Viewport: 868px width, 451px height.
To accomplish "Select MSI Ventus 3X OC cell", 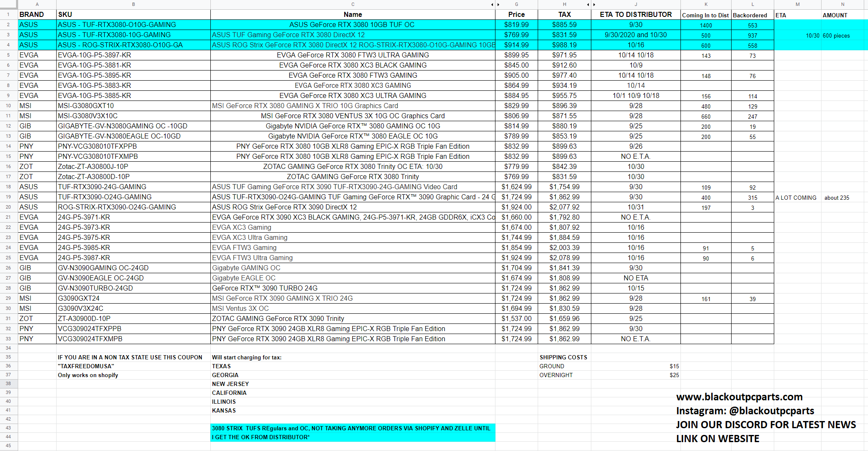I will [353, 308].
